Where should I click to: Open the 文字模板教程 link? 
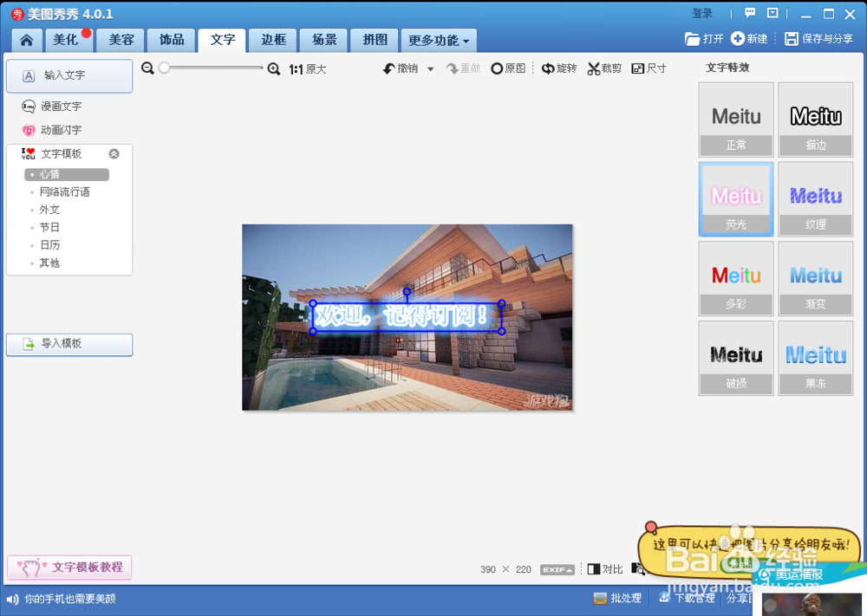(69, 567)
